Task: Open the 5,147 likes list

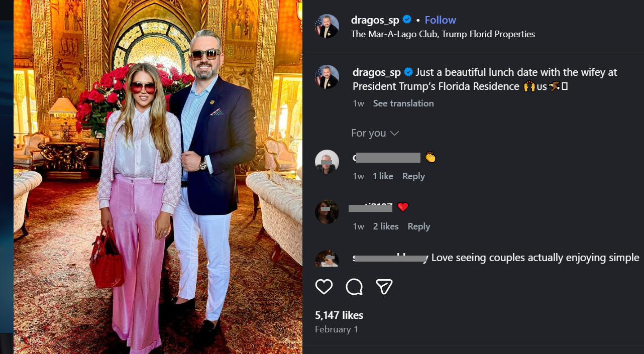Action: (339, 315)
